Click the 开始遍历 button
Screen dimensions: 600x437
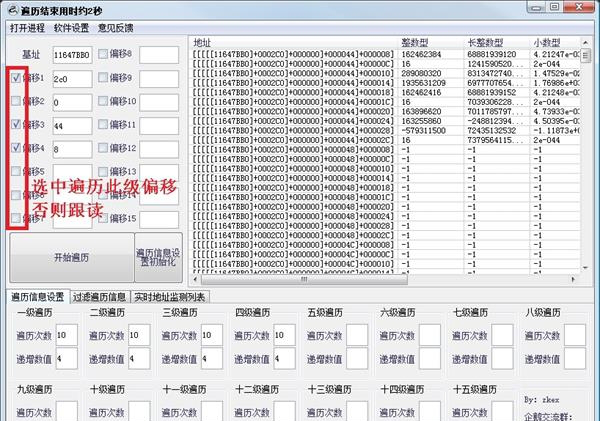point(72,258)
